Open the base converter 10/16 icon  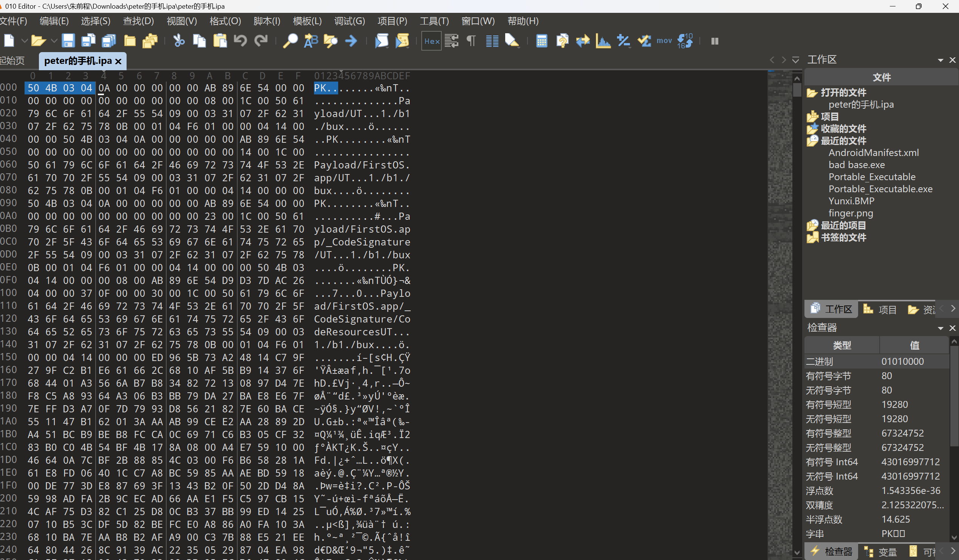click(x=685, y=41)
